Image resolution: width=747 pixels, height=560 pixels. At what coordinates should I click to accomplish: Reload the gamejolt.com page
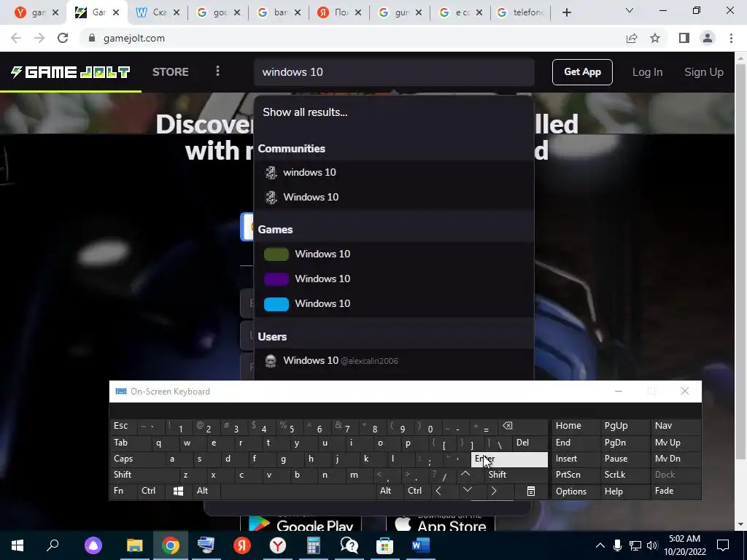[x=63, y=38]
